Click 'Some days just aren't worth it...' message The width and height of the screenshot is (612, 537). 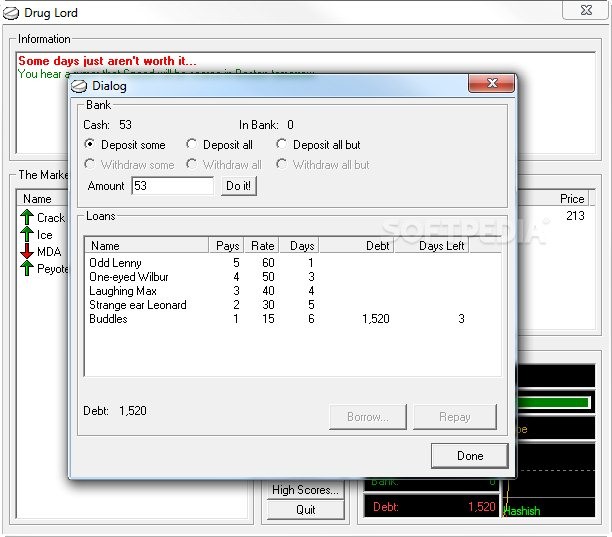tap(107, 61)
